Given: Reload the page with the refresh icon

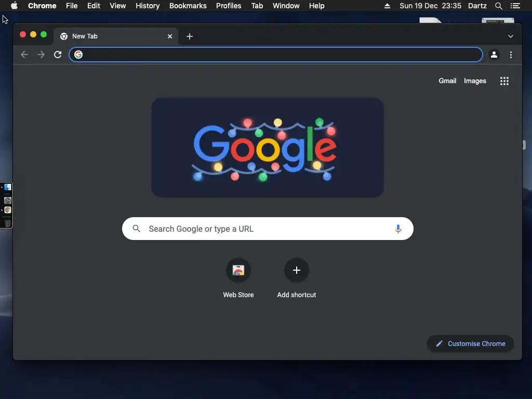Looking at the screenshot, I should 58,55.
